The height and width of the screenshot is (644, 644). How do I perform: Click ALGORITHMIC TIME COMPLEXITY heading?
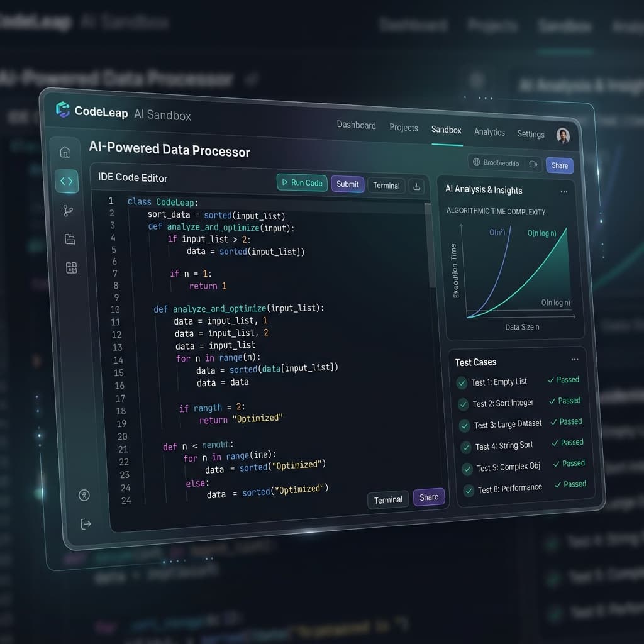(496, 211)
